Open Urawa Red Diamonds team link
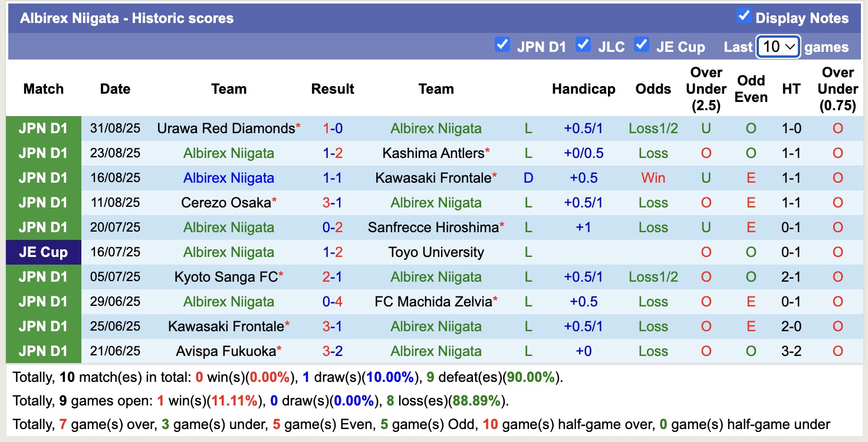868x442 pixels. pos(226,128)
